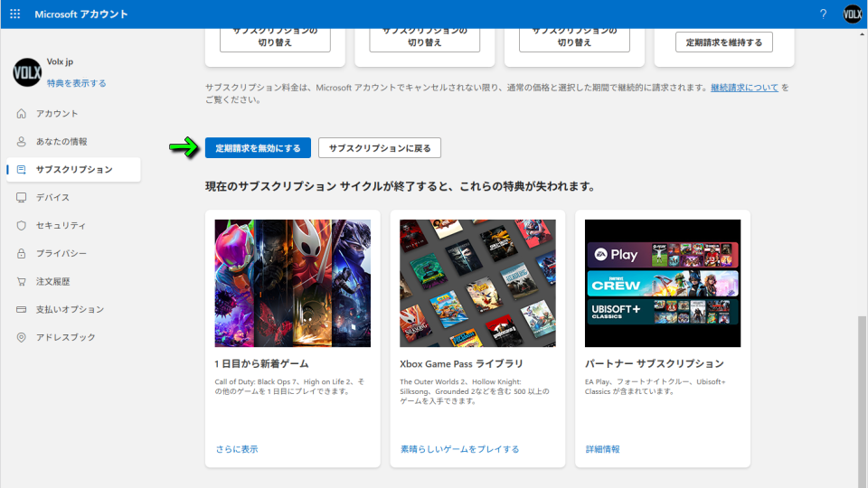Click the card icon for 支払いオプション

click(x=22, y=310)
